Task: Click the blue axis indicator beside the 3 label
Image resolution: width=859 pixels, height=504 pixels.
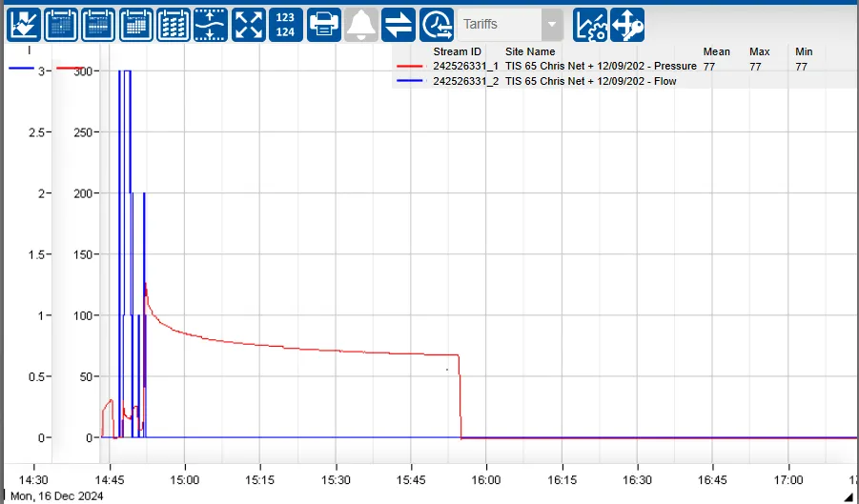Action: 21,69
